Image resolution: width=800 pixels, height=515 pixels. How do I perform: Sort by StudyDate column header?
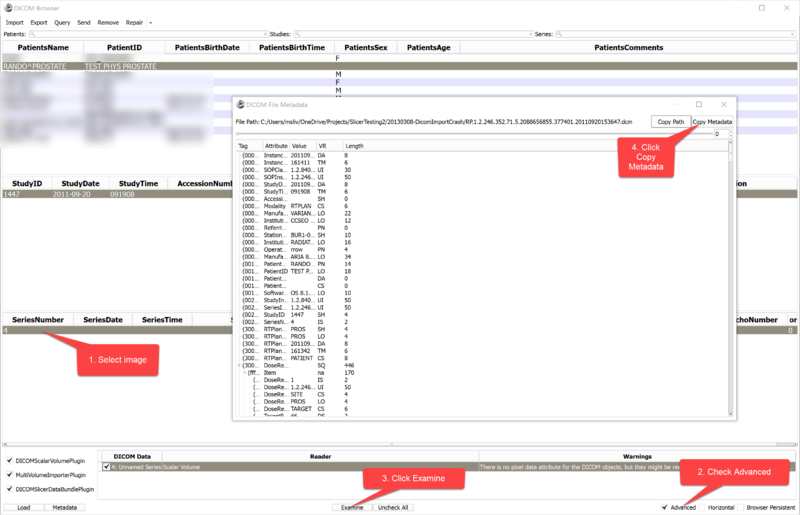pos(80,183)
